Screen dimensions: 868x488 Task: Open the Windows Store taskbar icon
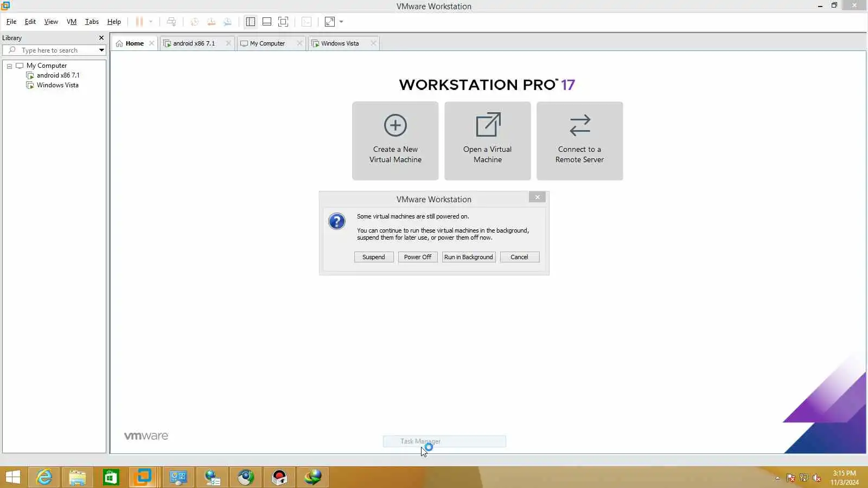point(111,477)
